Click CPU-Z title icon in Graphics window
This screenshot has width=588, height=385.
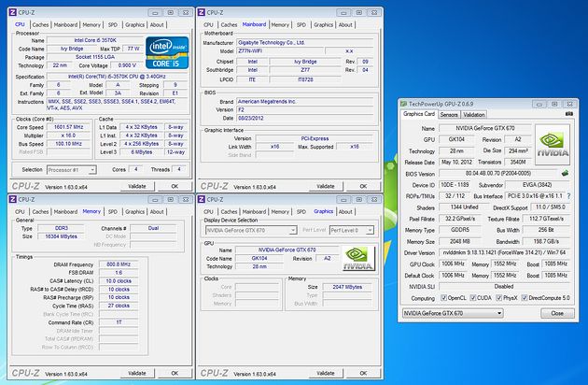click(202, 199)
